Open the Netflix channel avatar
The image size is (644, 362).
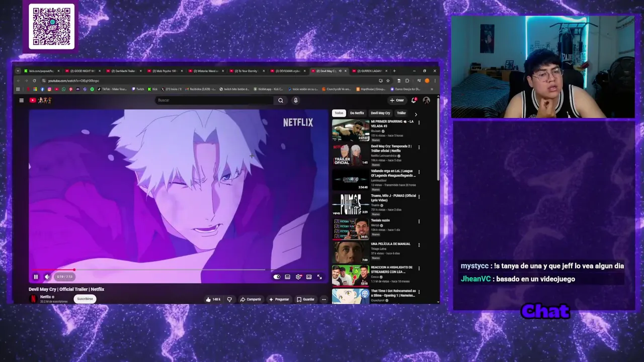tap(33, 299)
